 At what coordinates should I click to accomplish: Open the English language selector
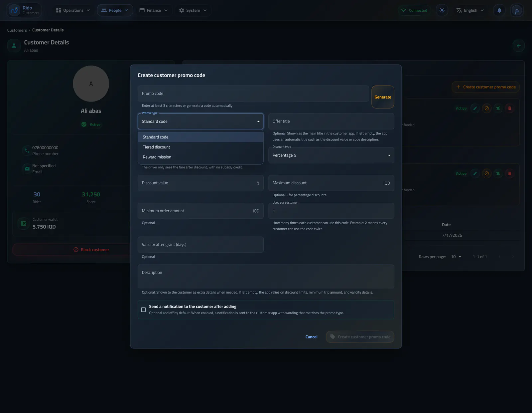(470, 10)
